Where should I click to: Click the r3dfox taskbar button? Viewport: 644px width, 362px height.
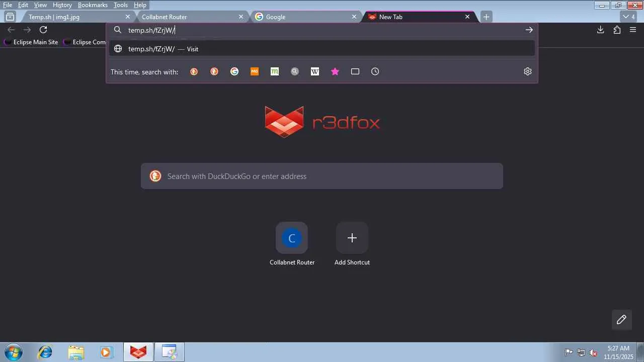tap(138, 352)
